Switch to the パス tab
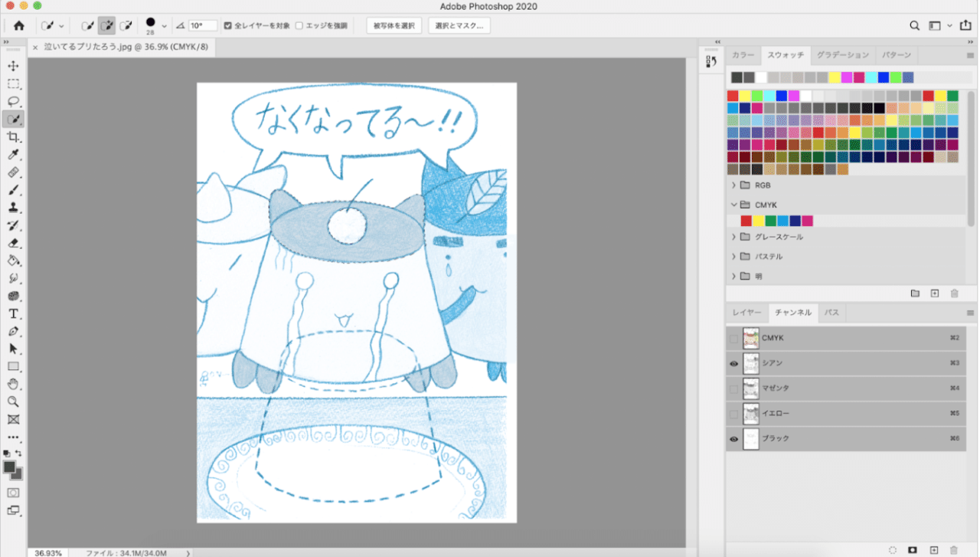 831,313
